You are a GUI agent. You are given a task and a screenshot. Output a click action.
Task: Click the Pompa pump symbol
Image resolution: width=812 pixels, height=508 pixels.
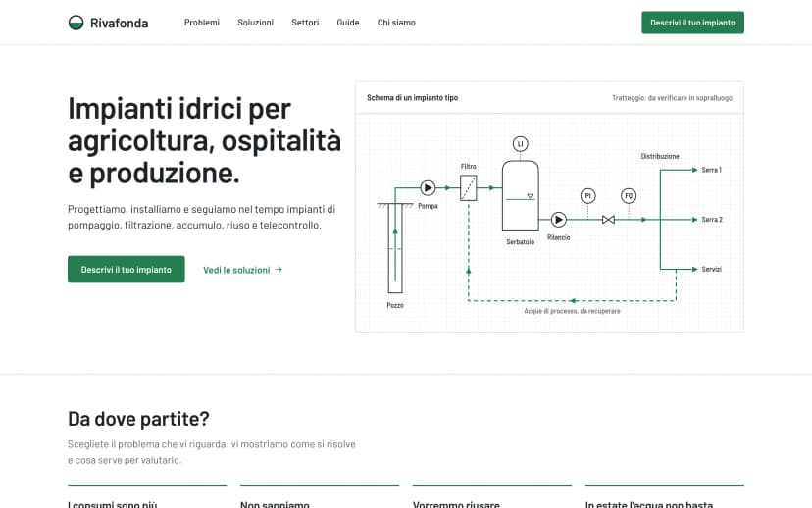coord(428,188)
